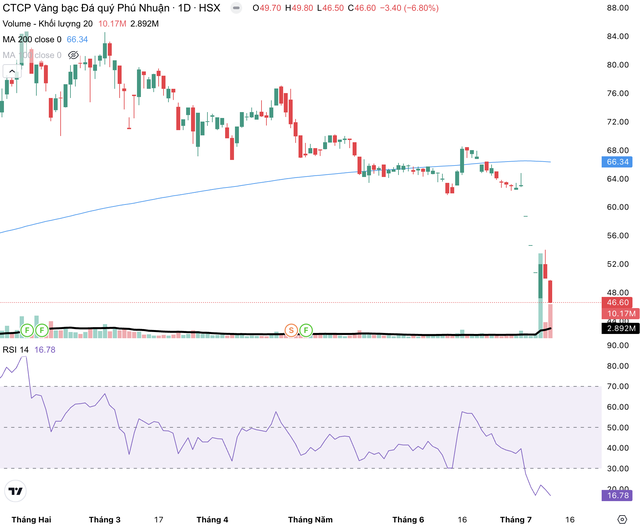Click the 2.892M volume MA label

tap(620, 328)
